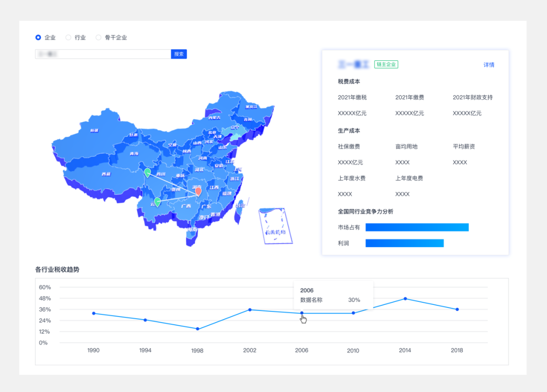Click the lowest 1998 data point on the chart
Image resolution: width=547 pixels, height=392 pixels.
[197, 329]
